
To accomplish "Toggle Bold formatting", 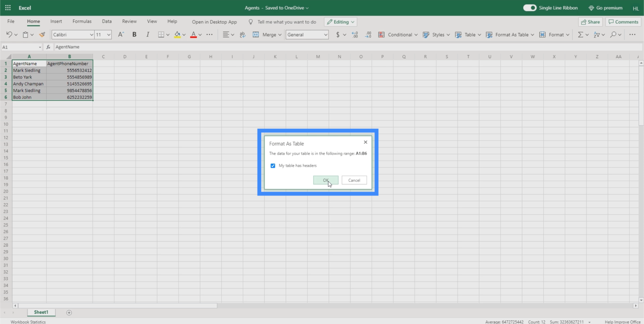I will [134, 35].
